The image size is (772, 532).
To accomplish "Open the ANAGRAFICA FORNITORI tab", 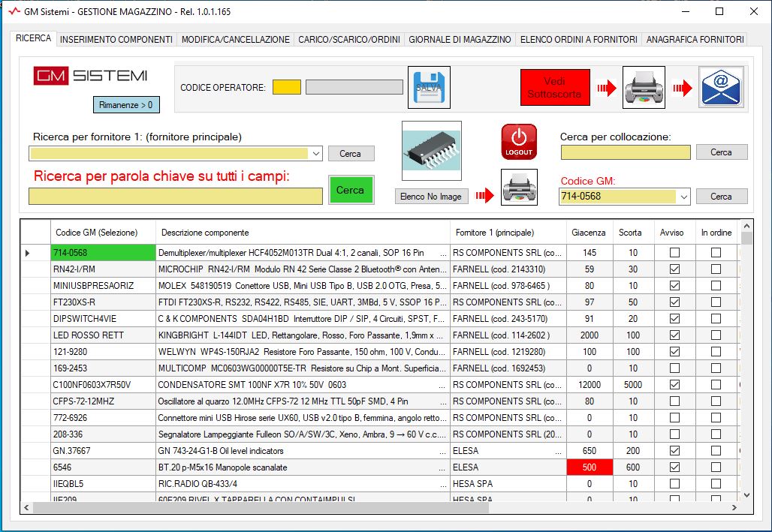I will pos(695,39).
